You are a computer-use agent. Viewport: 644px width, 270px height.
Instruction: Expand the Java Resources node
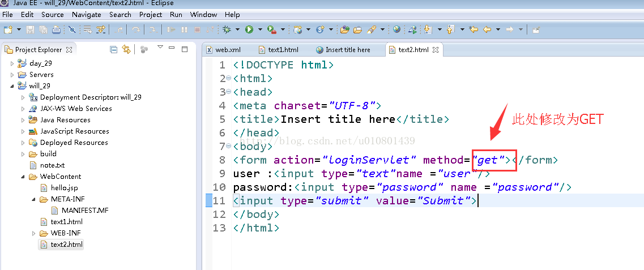click(23, 120)
